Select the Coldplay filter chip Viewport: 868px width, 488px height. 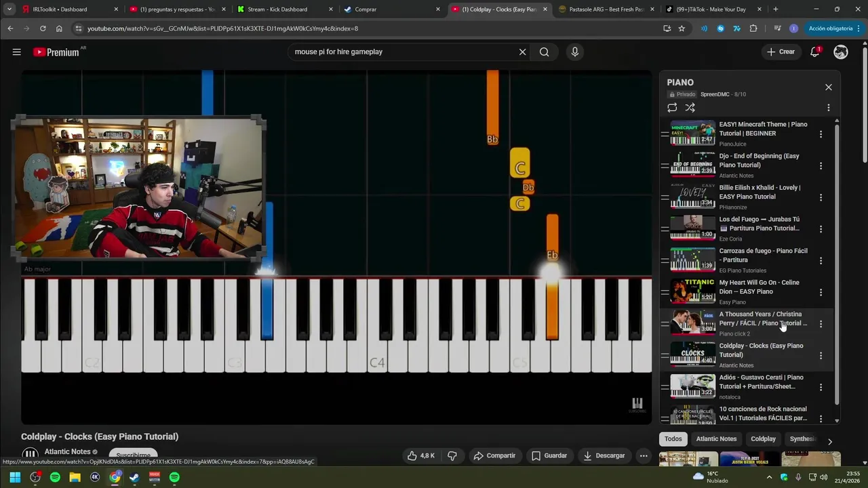click(x=763, y=439)
